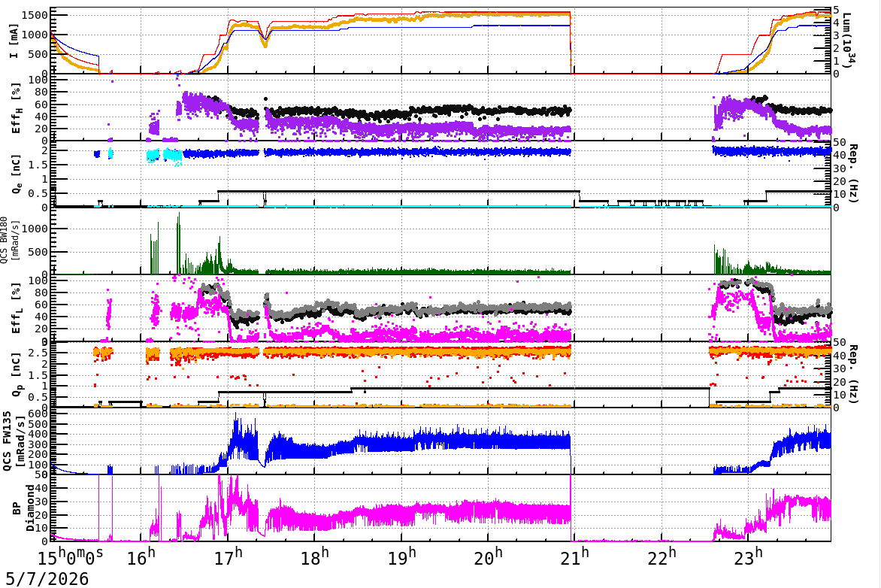The image size is (881, 588).
Task: Click the "23h" time axis label
Action: point(749,556)
